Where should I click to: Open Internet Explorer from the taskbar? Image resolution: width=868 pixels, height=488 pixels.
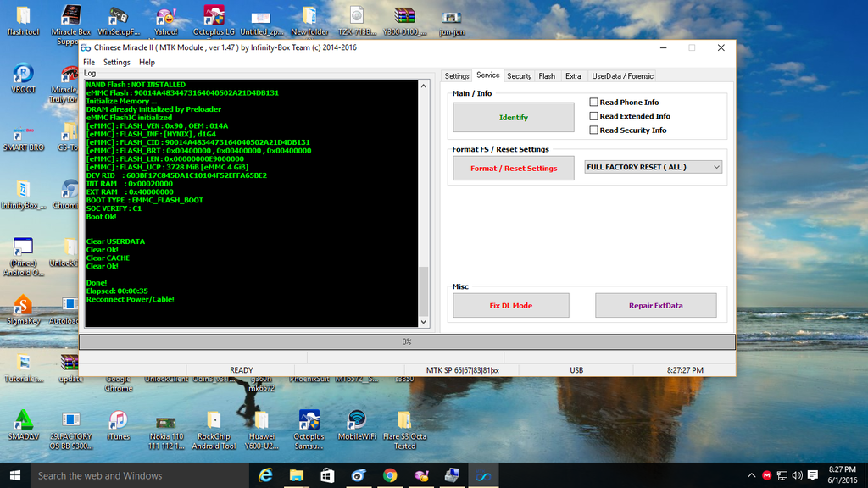pyautogui.click(x=265, y=475)
